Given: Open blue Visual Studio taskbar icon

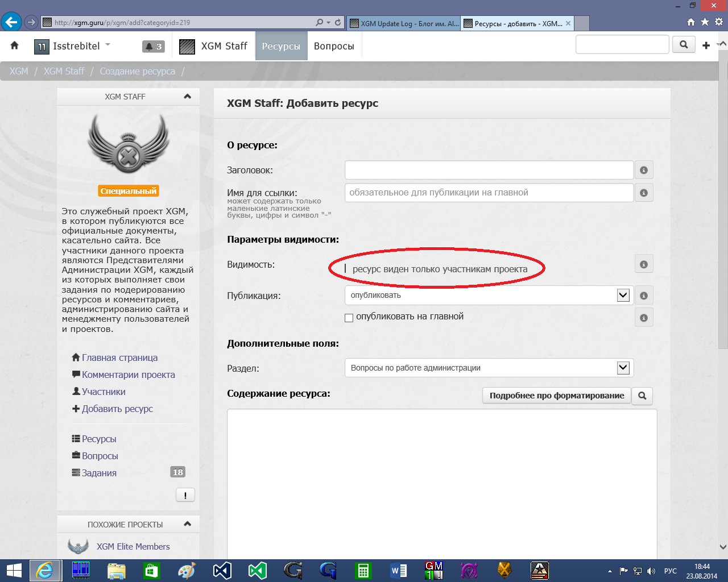Looking at the screenshot, I should tap(222, 570).
